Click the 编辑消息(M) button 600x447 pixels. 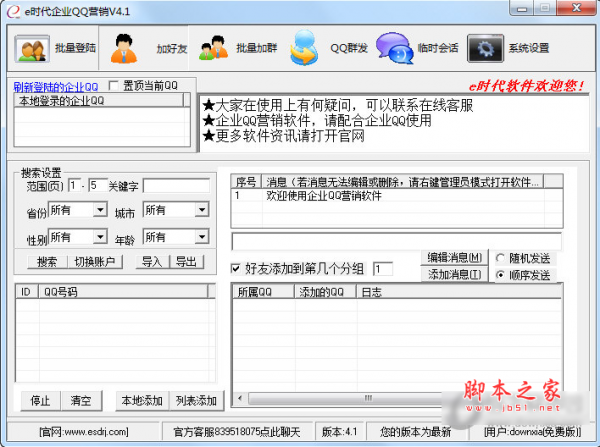point(454,258)
